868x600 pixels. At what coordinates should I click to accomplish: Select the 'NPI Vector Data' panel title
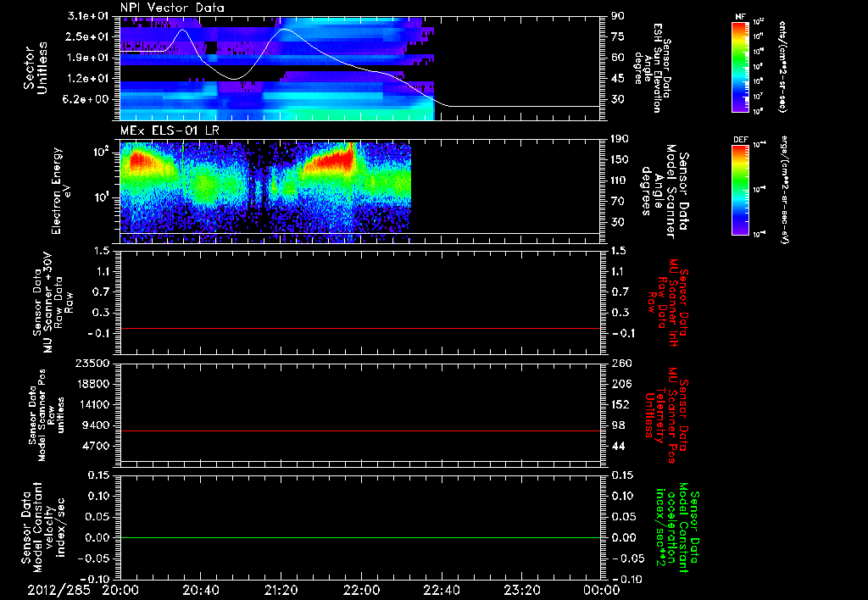(x=172, y=8)
